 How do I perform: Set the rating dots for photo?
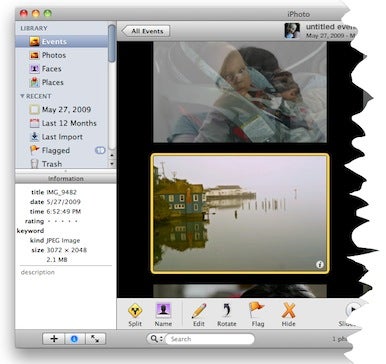pyautogui.click(x=62, y=221)
